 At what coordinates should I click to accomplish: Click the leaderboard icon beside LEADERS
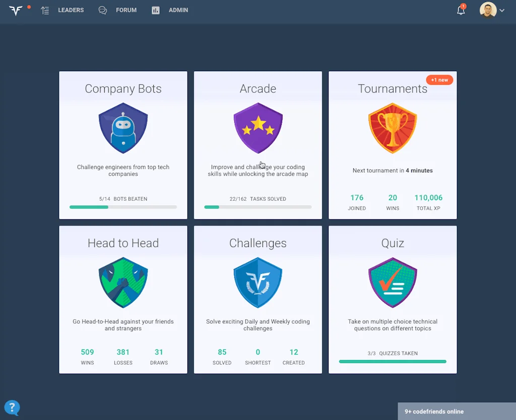tap(45, 10)
